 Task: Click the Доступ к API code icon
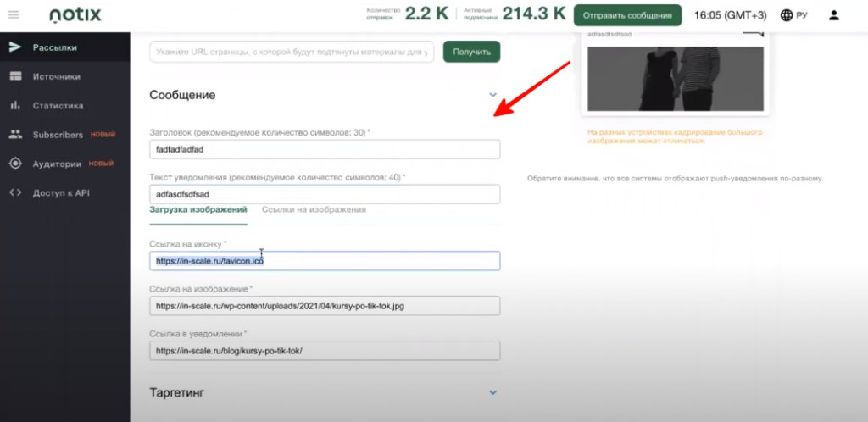[14, 192]
